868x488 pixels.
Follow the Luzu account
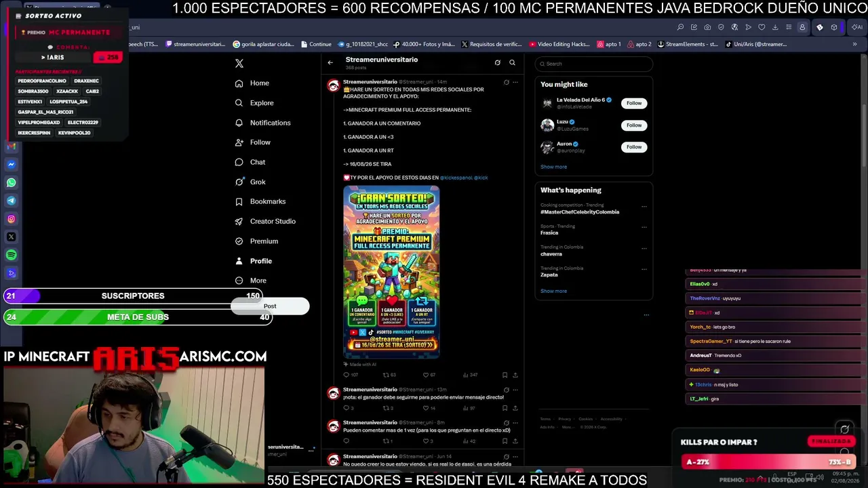(634, 125)
